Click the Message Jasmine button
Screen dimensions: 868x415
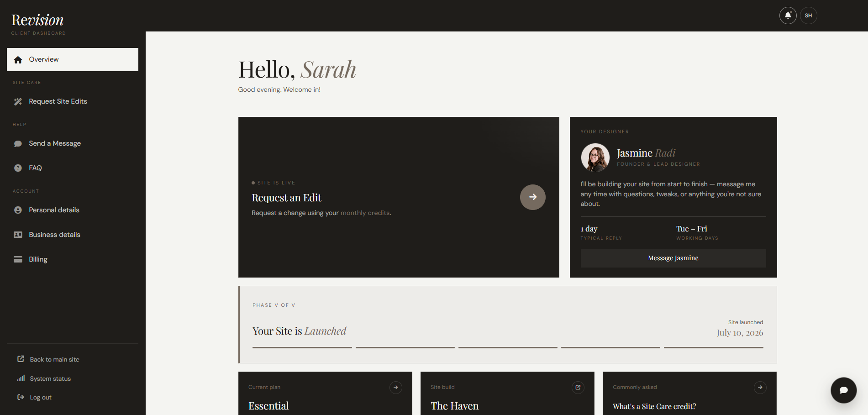[x=673, y=258]
